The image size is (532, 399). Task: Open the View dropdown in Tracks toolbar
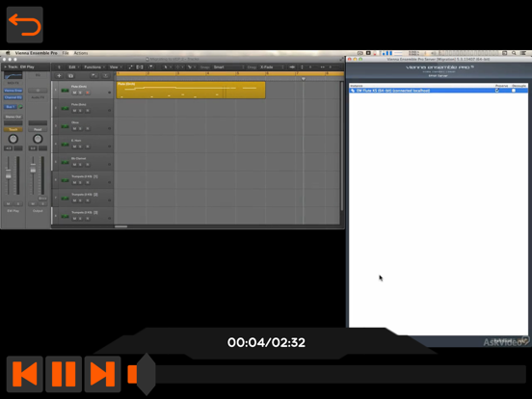click(116, 67)
